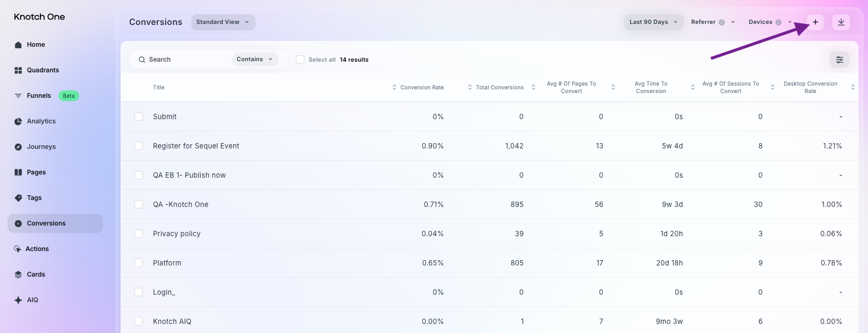Click the Title column header
Image resolution: width=868 pixels, height=333 pixels.
point(159,87)
